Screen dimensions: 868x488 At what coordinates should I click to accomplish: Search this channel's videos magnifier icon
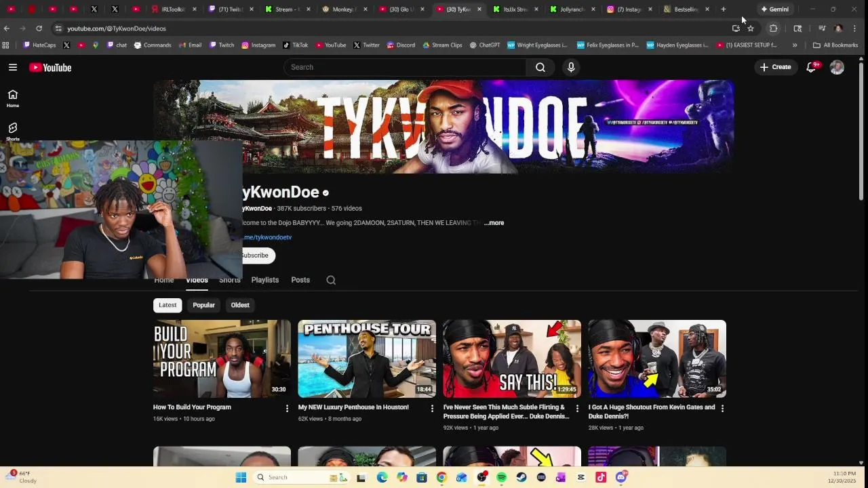[331, 280]
